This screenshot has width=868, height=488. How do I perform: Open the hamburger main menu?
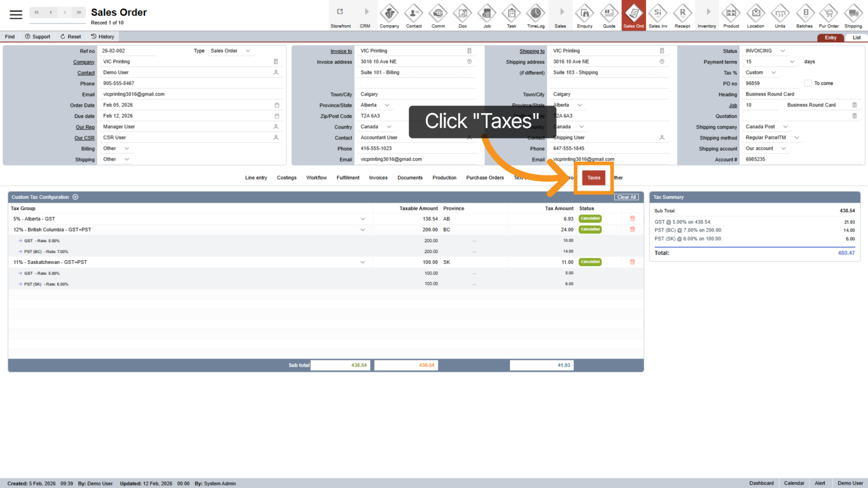pos(16,14)
